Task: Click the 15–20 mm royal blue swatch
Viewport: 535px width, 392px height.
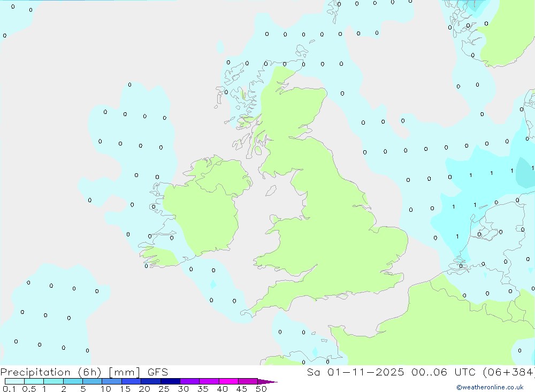Action: (132, 381)
